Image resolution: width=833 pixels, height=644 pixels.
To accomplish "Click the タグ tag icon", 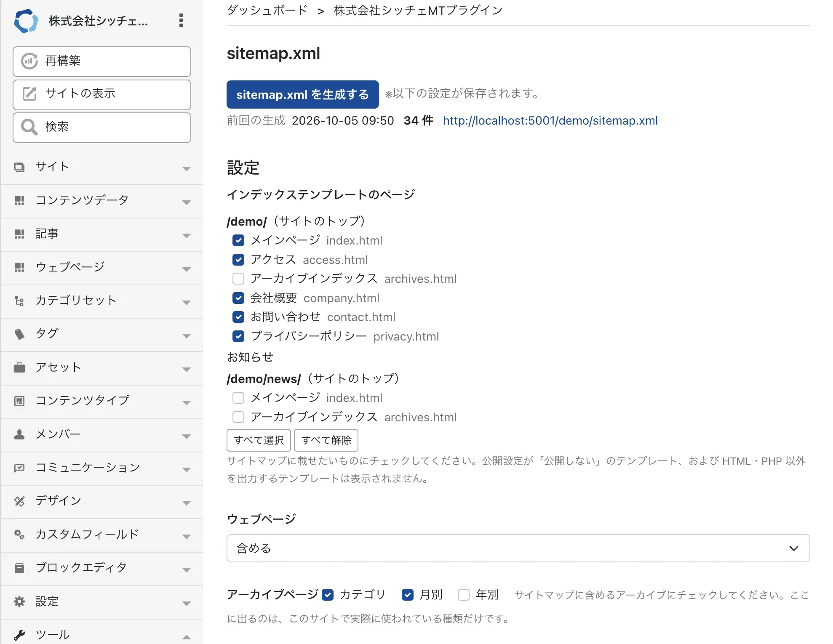I will (19, 334).
